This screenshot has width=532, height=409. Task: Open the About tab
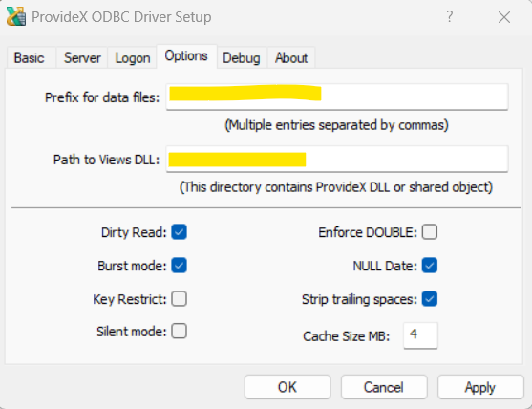coord(291,57)
